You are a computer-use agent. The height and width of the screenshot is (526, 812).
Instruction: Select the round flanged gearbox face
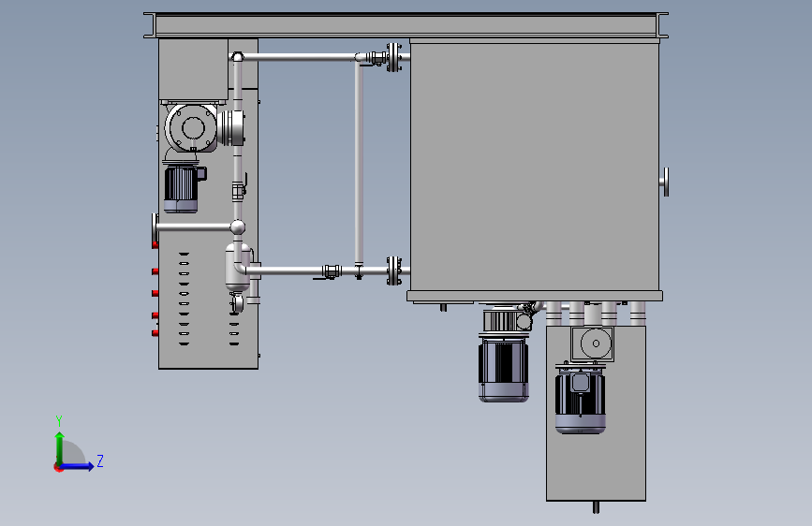191,128
